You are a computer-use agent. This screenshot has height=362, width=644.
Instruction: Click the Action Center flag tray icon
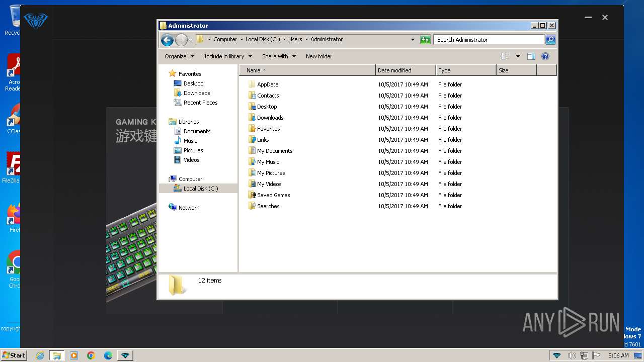(596, 355)
